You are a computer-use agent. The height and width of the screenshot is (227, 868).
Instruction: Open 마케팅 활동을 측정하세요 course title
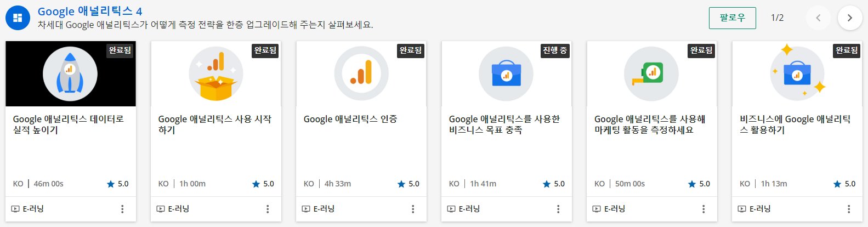point(650,124)
